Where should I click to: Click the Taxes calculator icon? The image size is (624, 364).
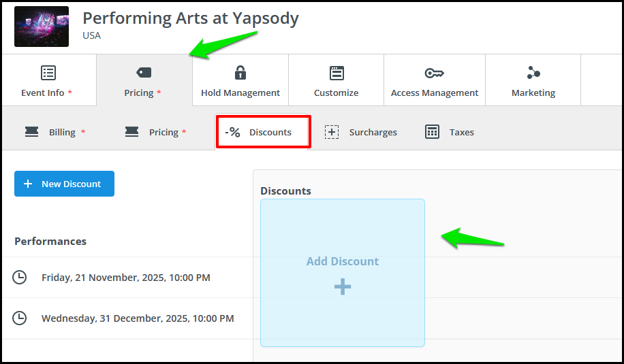tap(432, 132)
